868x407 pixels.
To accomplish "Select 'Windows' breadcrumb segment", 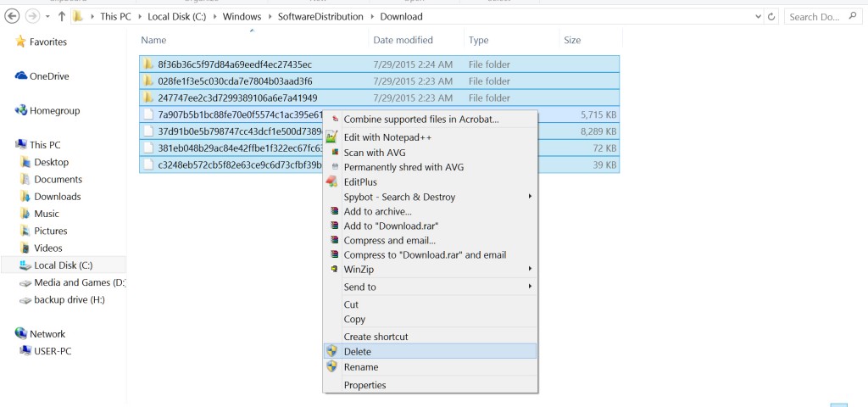I will [x=242, y=17].
